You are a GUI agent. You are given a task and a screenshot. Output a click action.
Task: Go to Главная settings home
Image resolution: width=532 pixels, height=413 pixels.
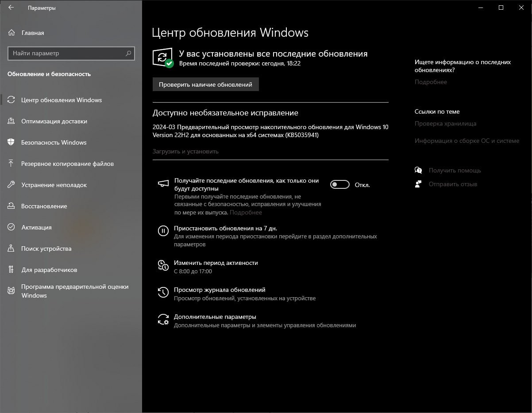tap(33, 33)
